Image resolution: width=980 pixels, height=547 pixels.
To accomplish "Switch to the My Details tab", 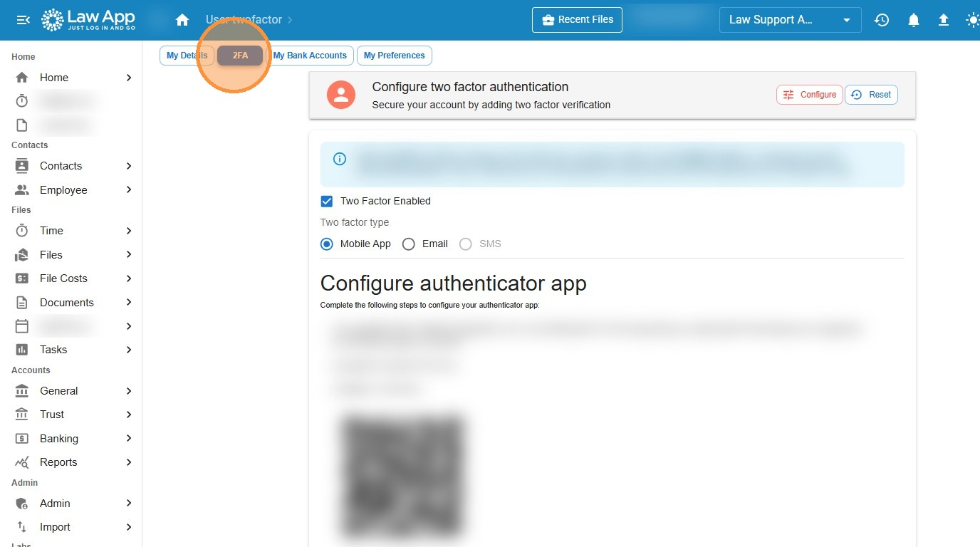I will pyautogui.click(x=187, y=56).
